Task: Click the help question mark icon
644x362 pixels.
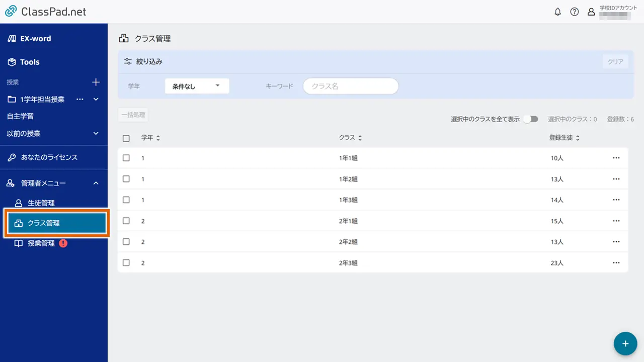Action: click(574, 12)
